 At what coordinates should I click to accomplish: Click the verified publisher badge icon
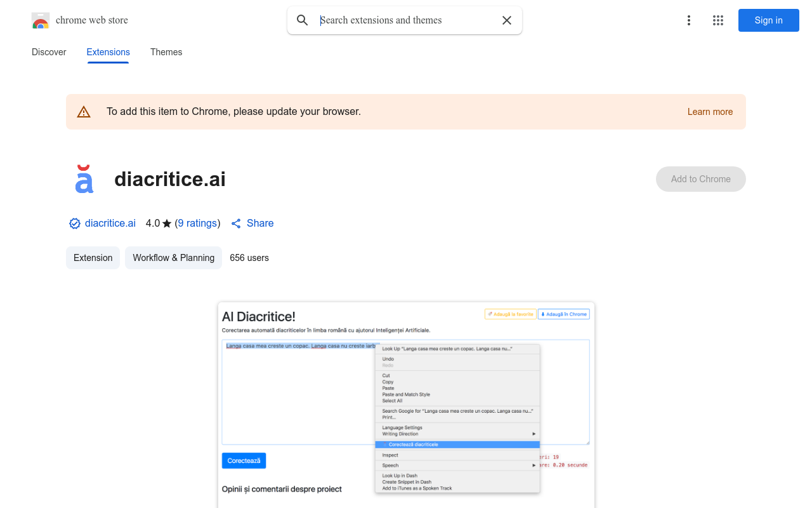tap(74, 223)
